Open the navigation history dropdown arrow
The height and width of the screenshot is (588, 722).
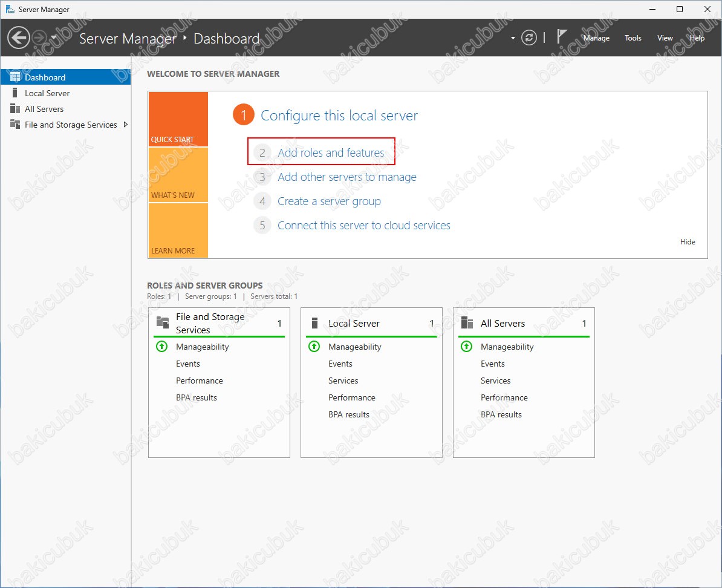54,38
